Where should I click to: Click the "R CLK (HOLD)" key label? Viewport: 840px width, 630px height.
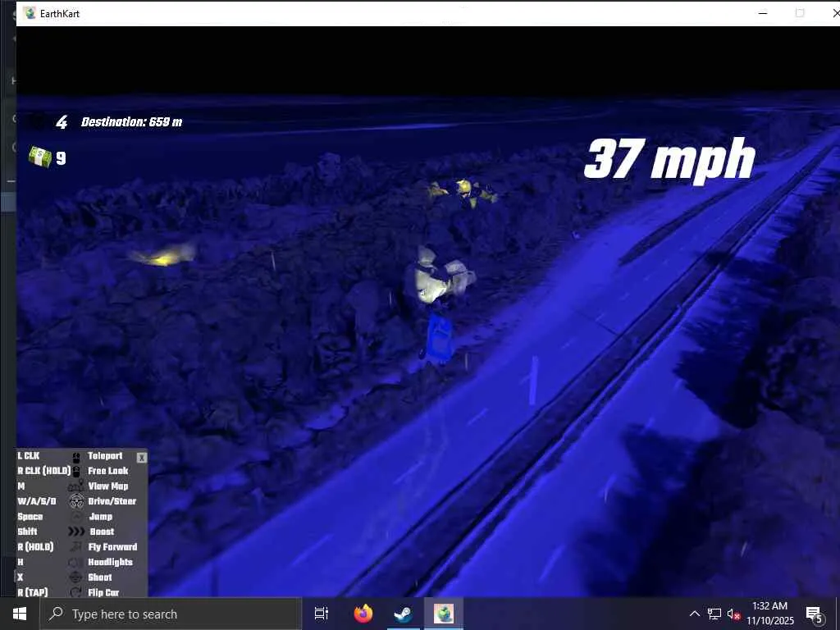click(44, 471)
